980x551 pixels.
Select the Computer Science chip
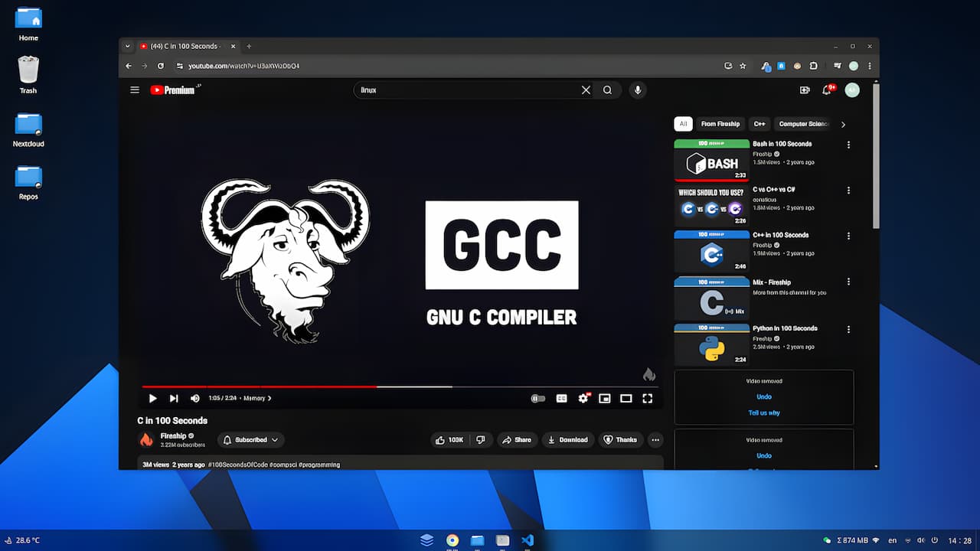(803, 124)
